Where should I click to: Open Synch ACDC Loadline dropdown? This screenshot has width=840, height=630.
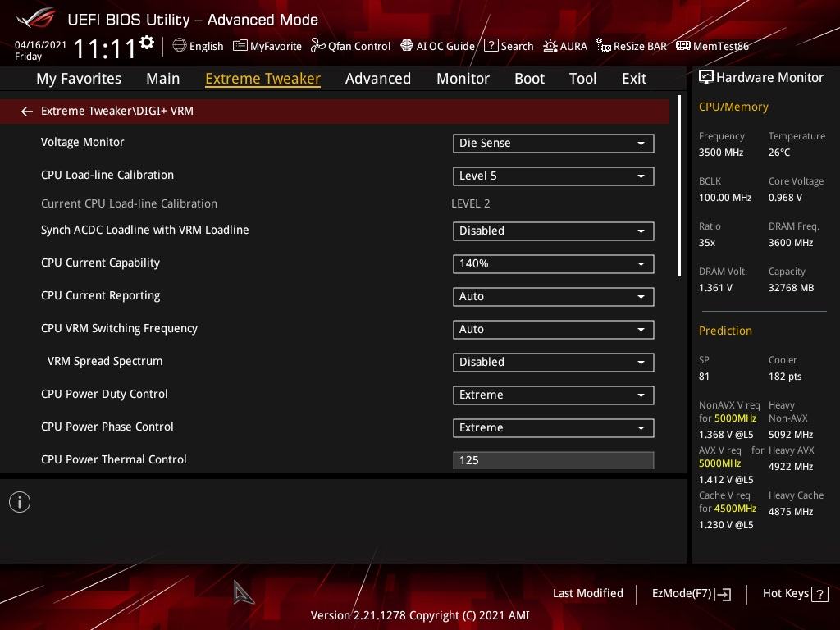pyautogui.click(x=554, y=231)
